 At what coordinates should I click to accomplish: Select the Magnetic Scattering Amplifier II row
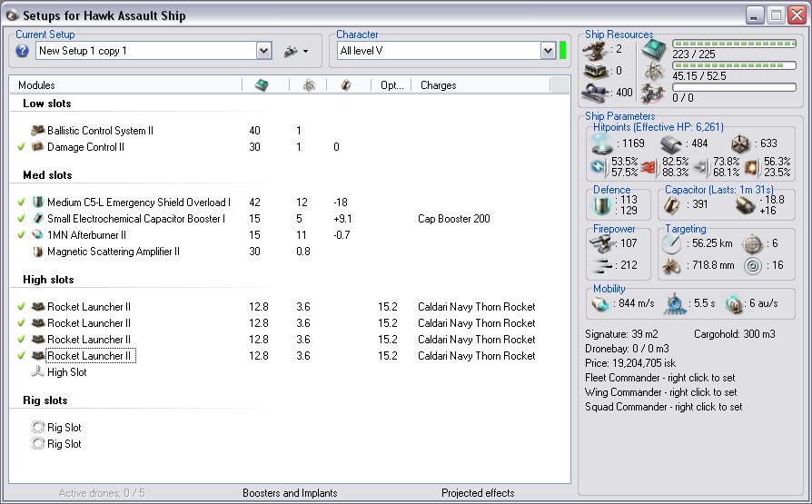pyautogui.click(x=290, y=252)
